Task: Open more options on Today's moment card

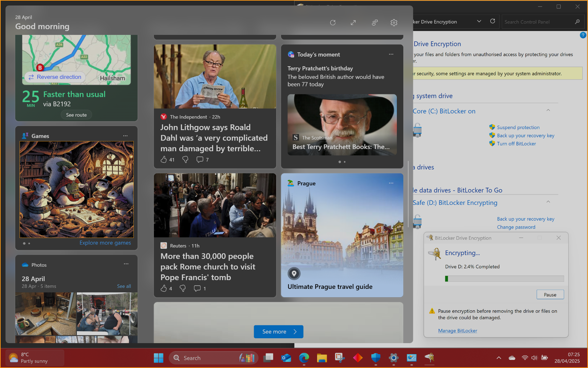Action: click(391, 54)
